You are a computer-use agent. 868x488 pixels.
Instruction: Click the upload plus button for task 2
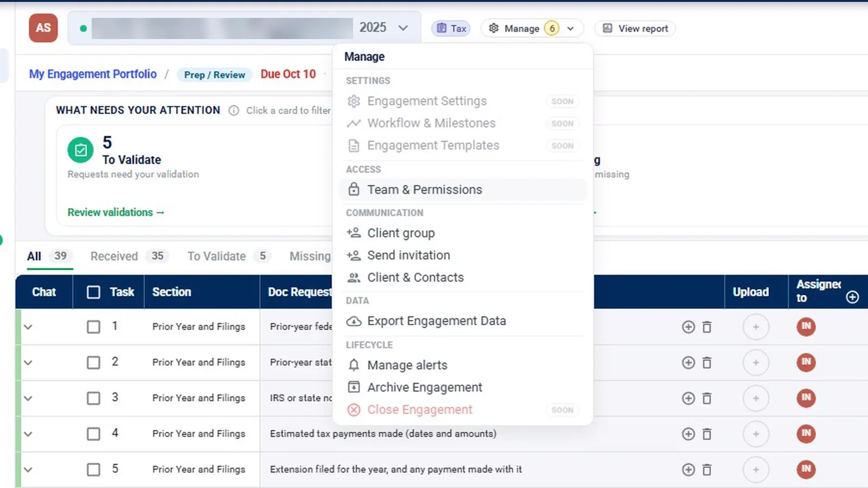click(756, 363)
